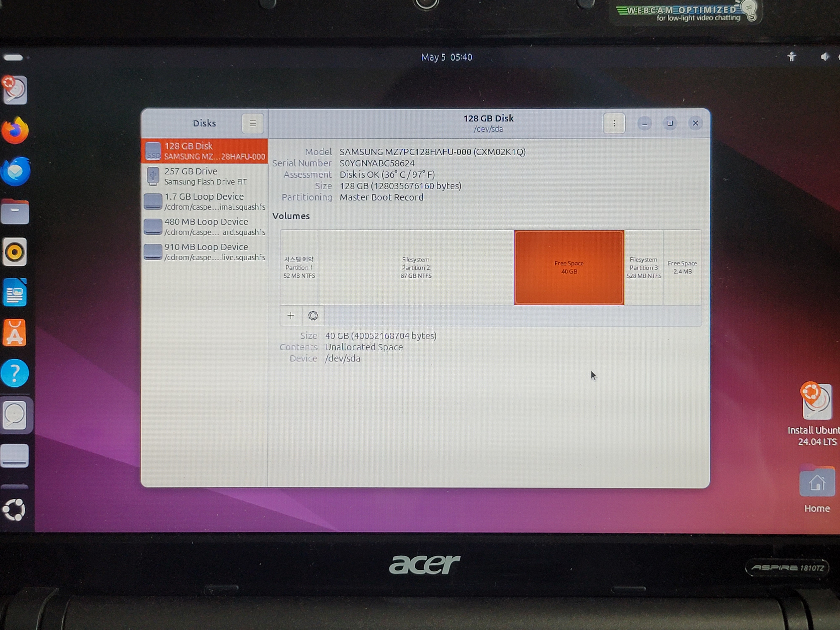Viewport: 840px width, 630px height.
Task: Open Thunderbird mail from the dock
Action: click(15, 171)
